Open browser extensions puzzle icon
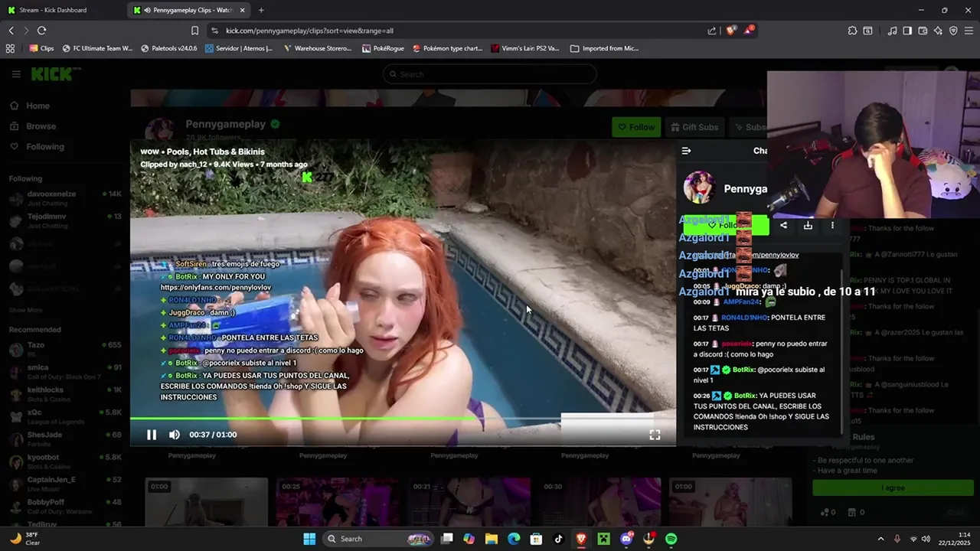980x551 pixels. tap(852, 31)
